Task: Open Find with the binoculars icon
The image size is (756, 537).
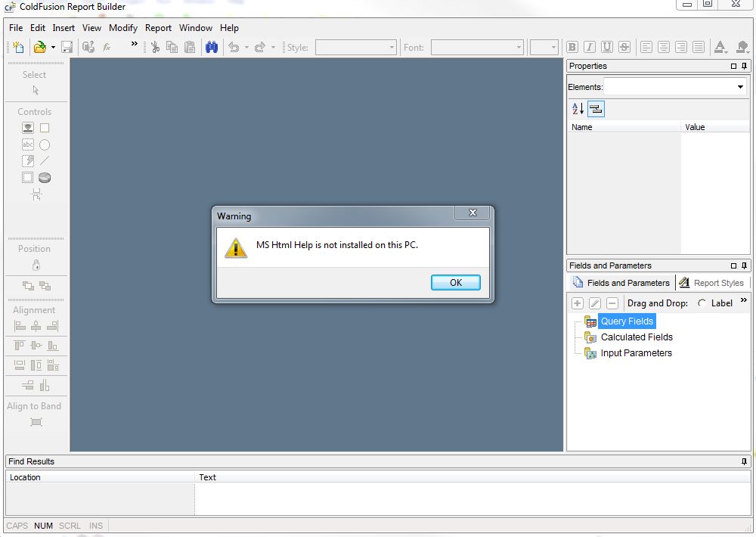Action: point(212,47)
